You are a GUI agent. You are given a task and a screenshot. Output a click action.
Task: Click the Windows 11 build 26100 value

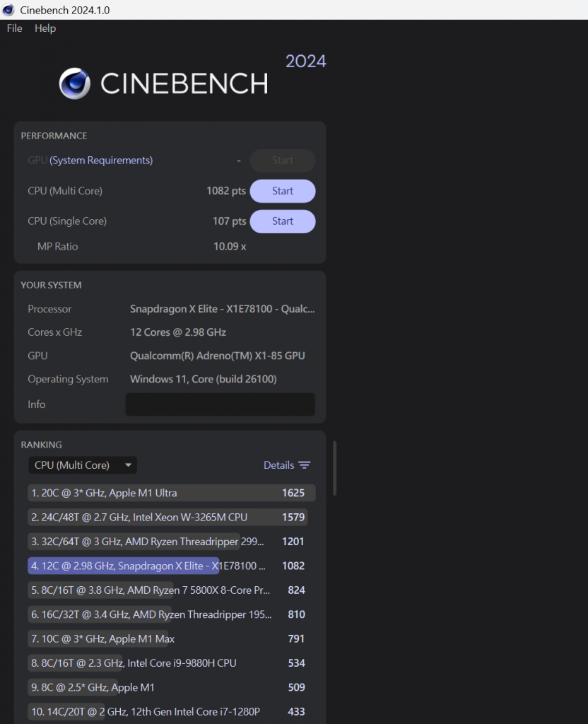[x=204, y=379]
